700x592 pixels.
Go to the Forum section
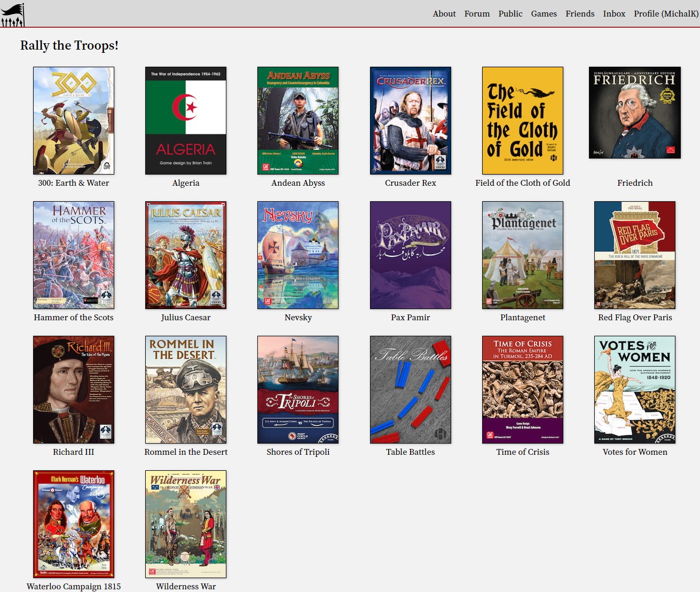click(x=477, y=14)
